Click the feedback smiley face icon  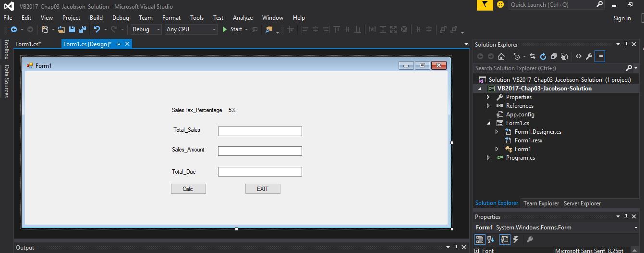pyautogui.click(x=500, y=5)
